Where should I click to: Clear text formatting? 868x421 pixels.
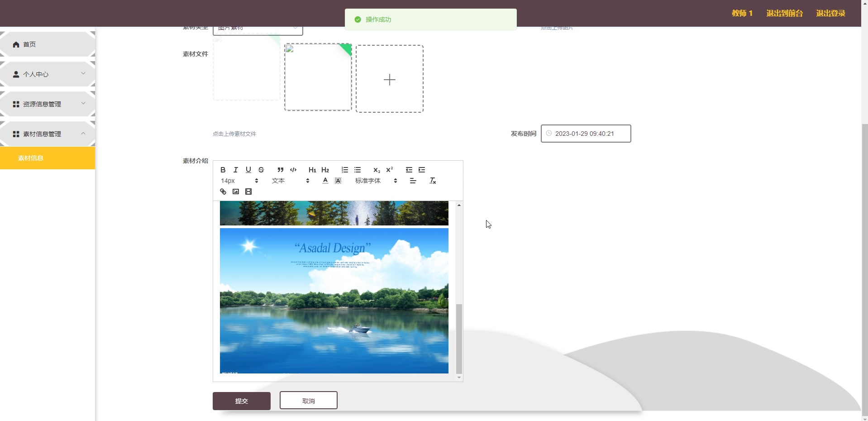[x=433, y=181]
